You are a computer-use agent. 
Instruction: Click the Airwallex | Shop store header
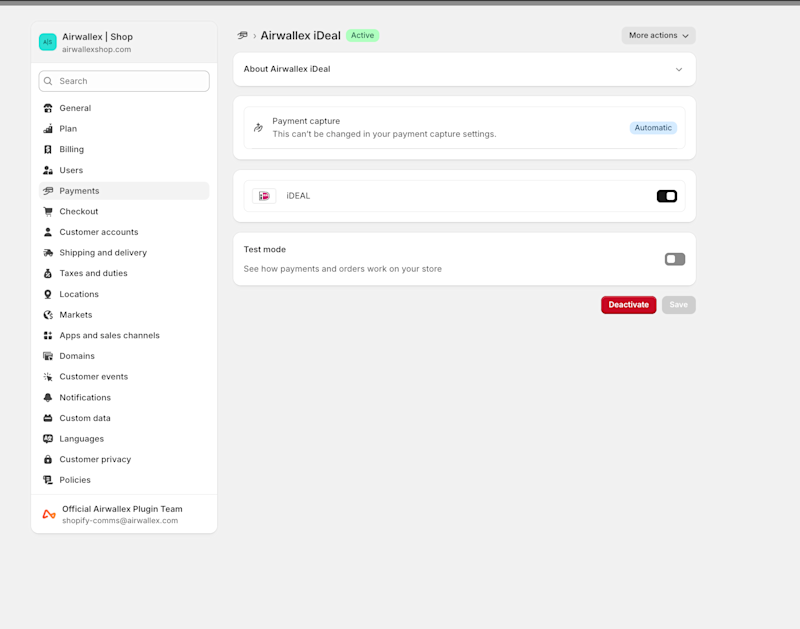coord(124,42)
